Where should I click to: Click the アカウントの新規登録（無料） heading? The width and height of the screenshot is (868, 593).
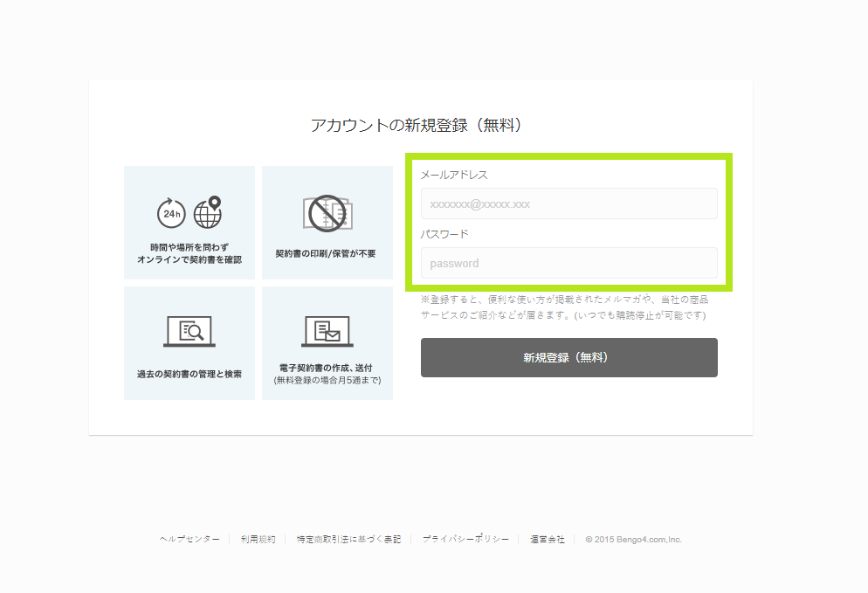tap(419, 126)
